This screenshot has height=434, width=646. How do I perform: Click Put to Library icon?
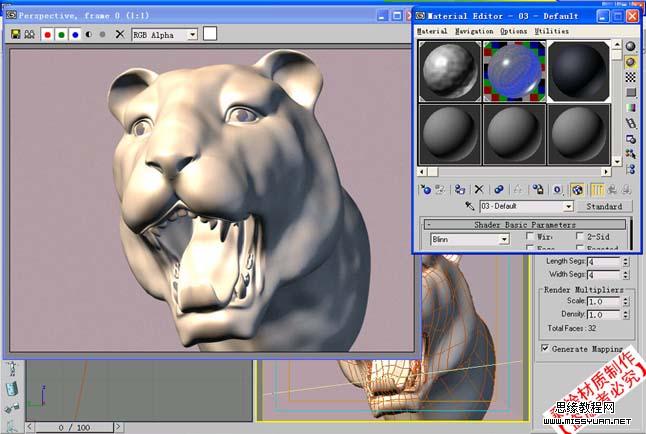click(538, 190)
